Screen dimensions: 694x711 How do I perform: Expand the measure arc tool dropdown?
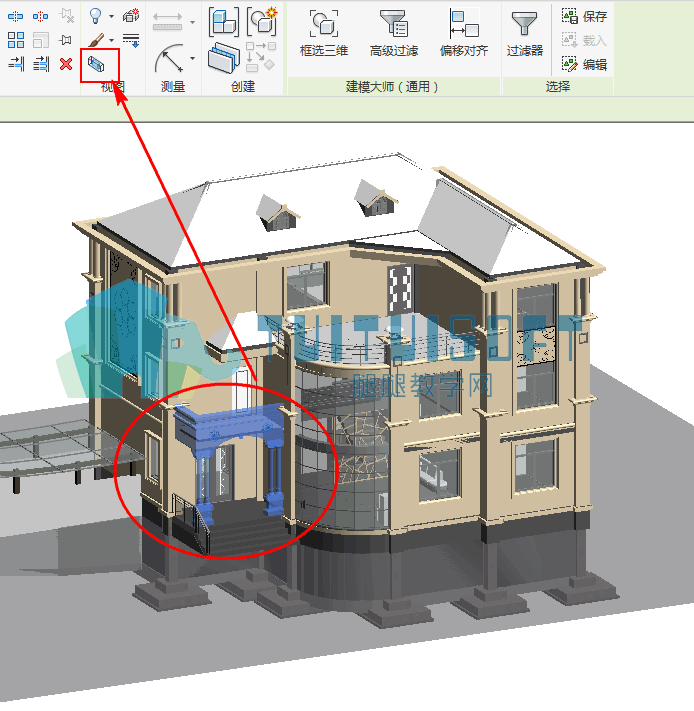click(193, 58)
